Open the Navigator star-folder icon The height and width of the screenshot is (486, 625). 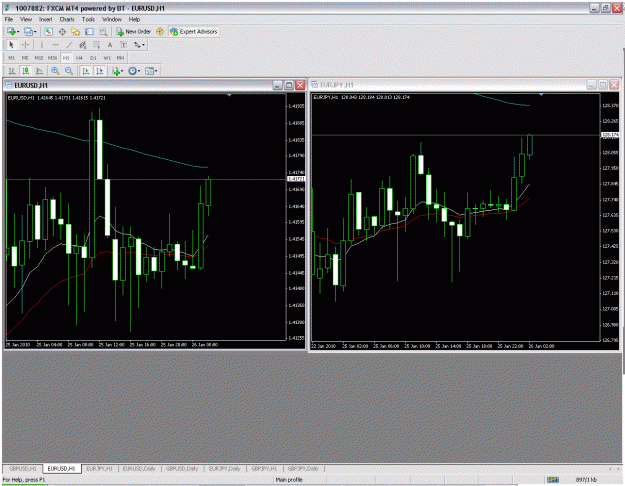pos(75,31)
